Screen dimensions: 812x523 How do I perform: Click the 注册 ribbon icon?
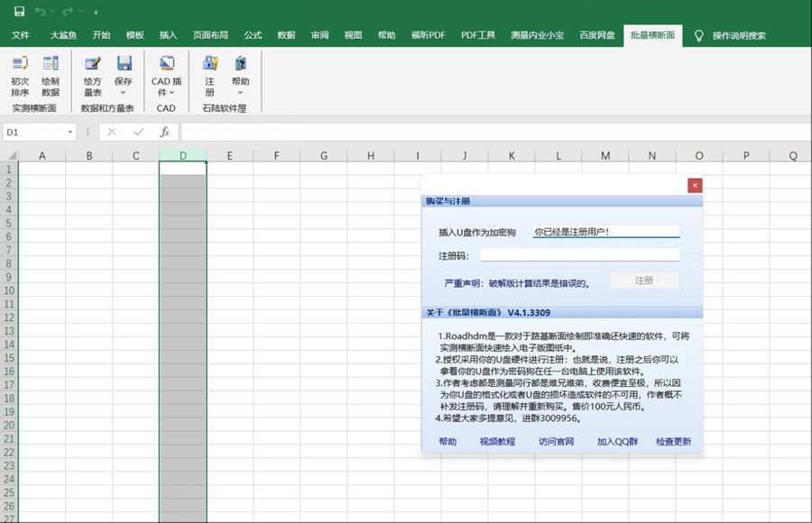[209, 76]
